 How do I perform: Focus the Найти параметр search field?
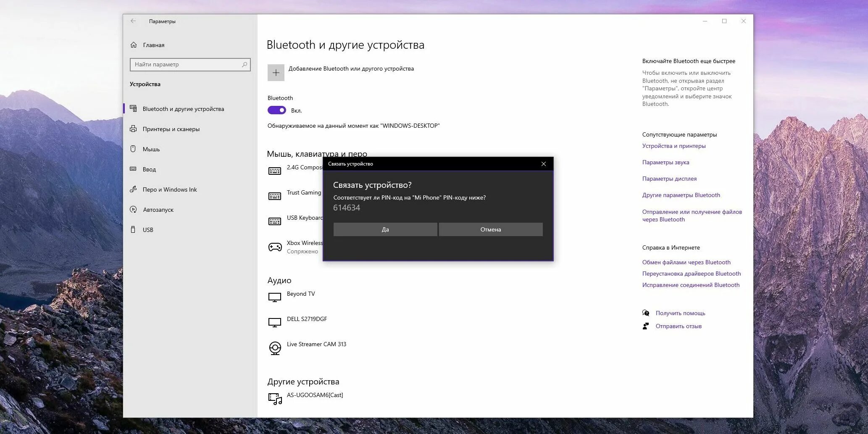pos(190,64)
